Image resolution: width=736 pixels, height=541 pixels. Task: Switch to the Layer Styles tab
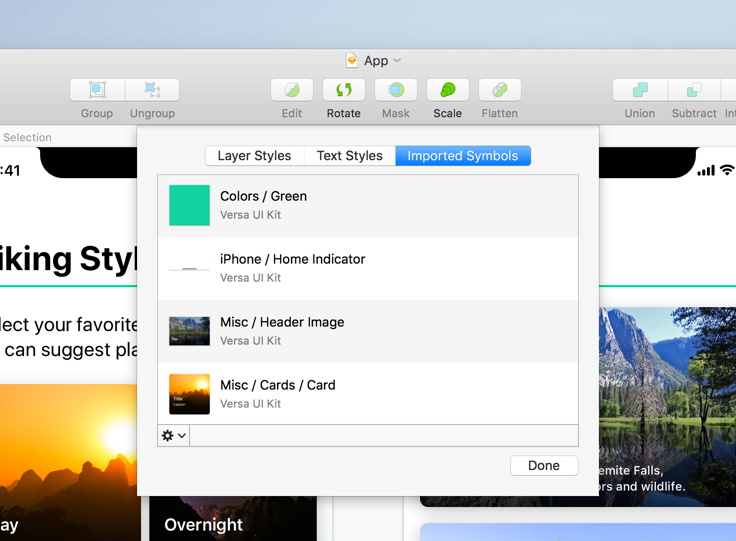point(254,156)
